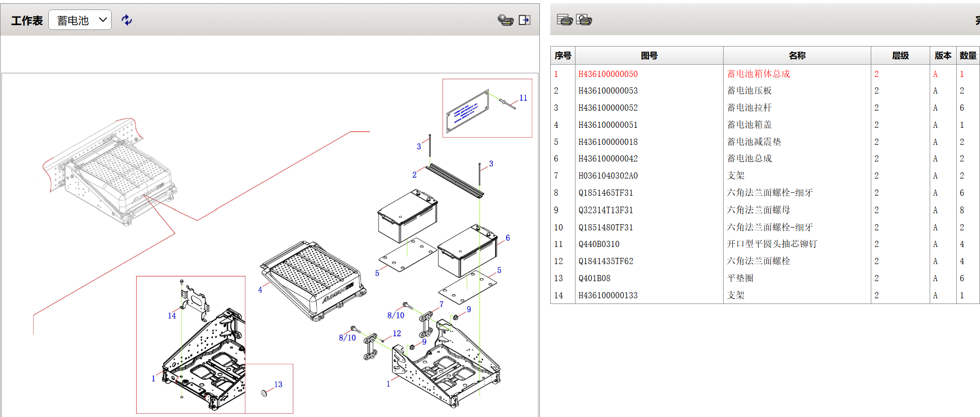Click the expand panel arrow icon
This screenshot has width=980, height=417.
click(x=525, y=20)
